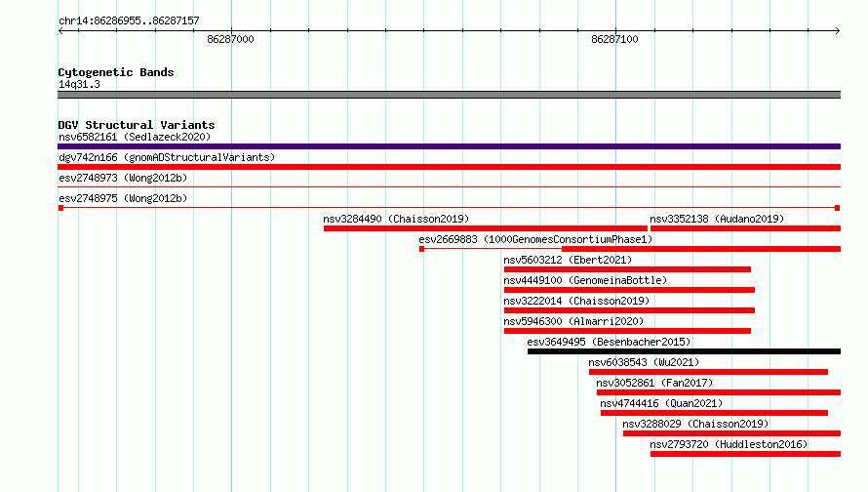Click the 86287000 ruler position label

[230, 39]
